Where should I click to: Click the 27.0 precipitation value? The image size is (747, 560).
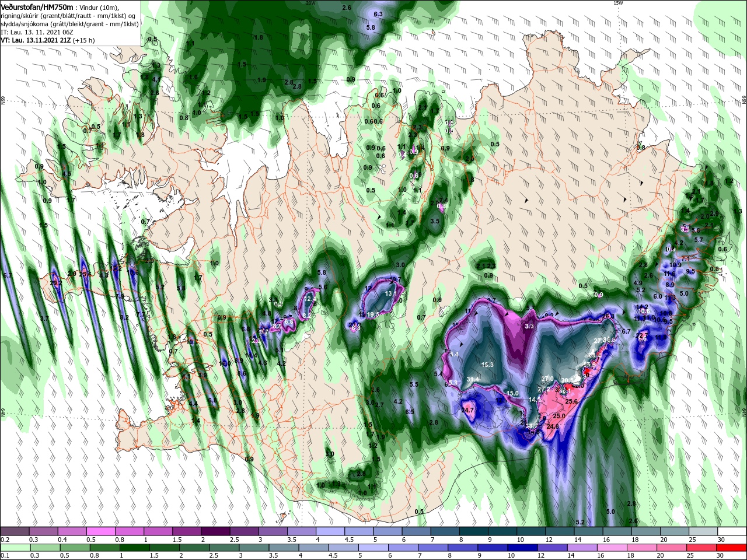547,379
